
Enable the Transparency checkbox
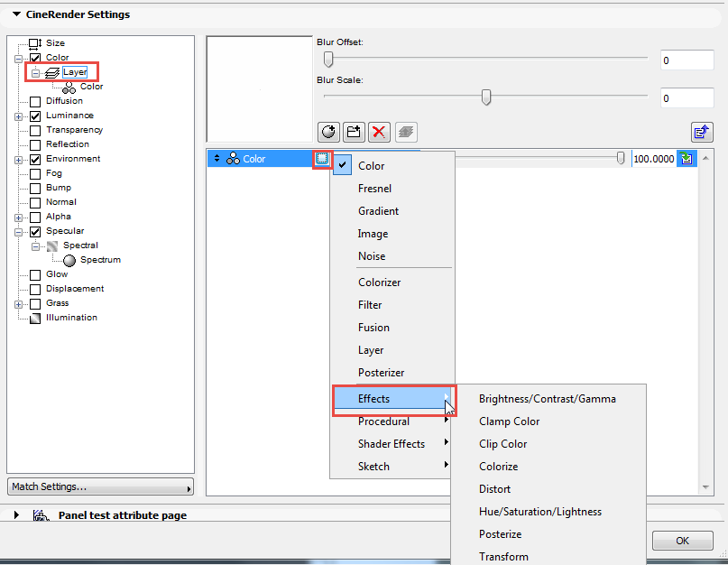(35, 131)
